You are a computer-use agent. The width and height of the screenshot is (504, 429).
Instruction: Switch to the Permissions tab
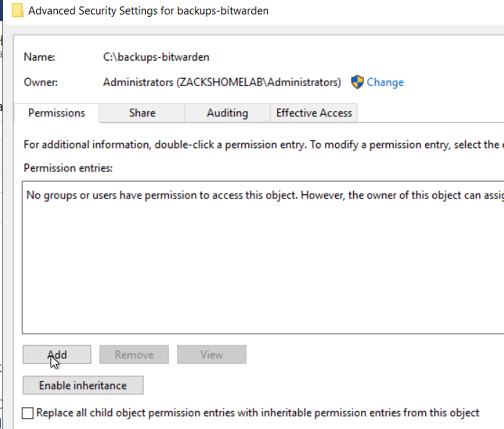point(57,113)
